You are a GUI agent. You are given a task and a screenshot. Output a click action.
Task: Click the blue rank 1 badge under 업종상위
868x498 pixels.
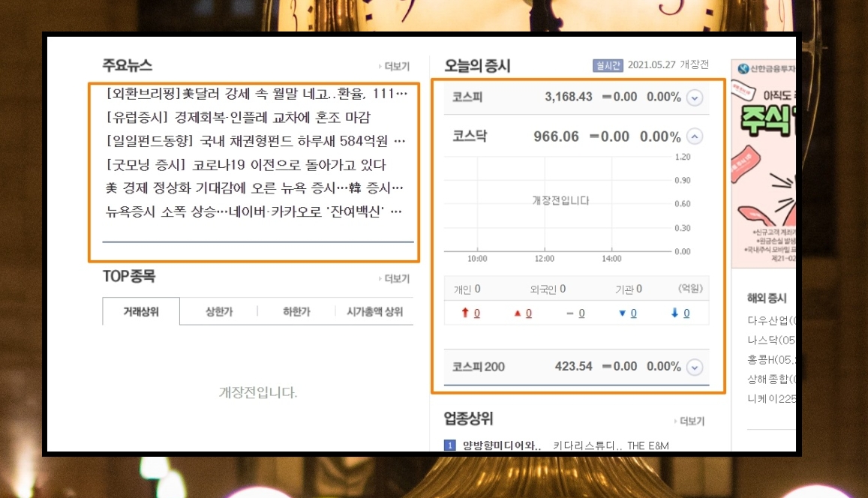pos(450,445)
